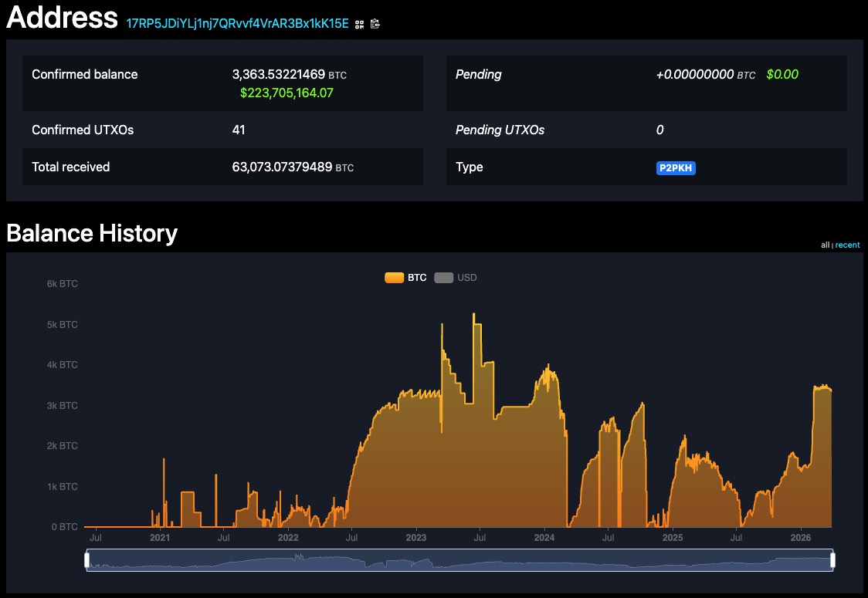This screenshot has height=598, width=868.
Task: Click the 2024 x-axis label
Action: tap(544, 538)
